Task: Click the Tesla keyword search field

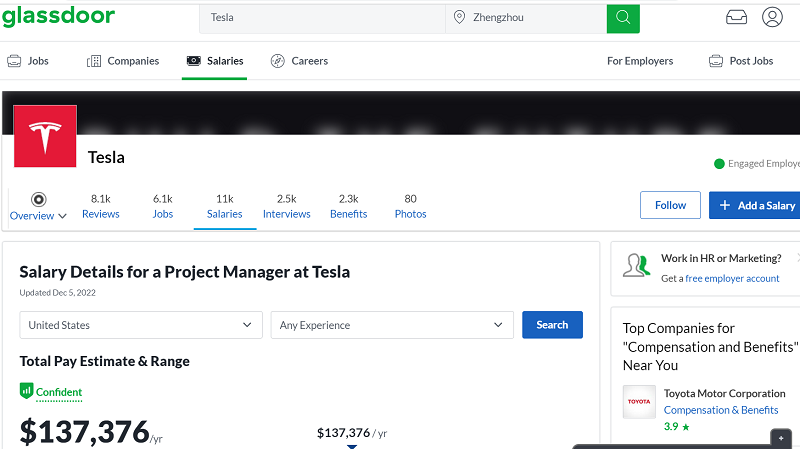Action: pyautogui.click(x=322, y=17)
